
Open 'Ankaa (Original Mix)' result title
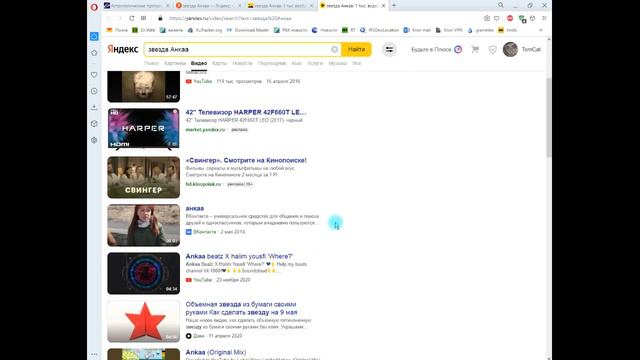[216, 352]
